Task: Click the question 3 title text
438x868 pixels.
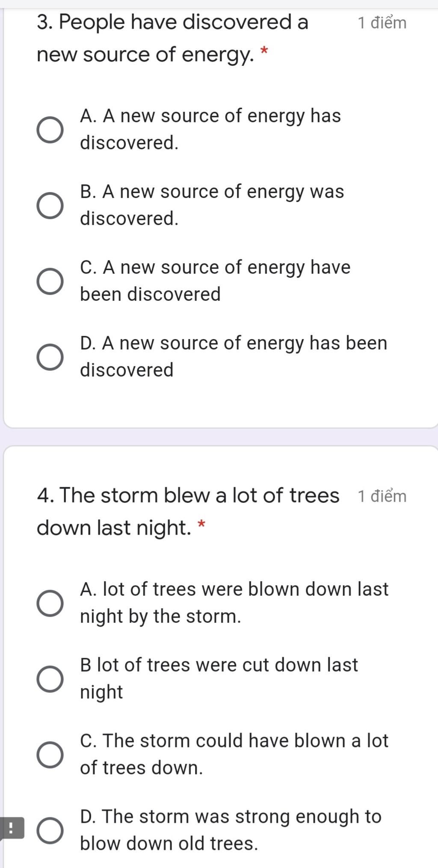Action: click(173, 39)
